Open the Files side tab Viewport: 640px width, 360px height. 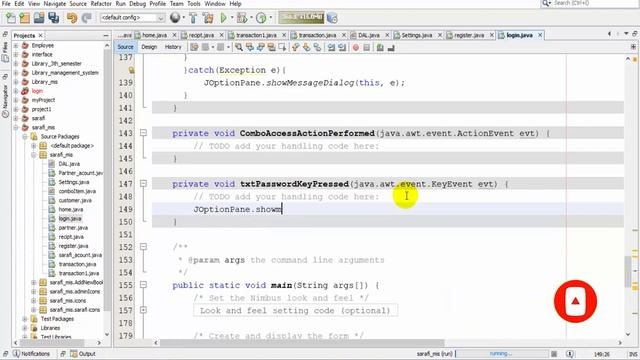pyautogui.click(x=5, y=52)
